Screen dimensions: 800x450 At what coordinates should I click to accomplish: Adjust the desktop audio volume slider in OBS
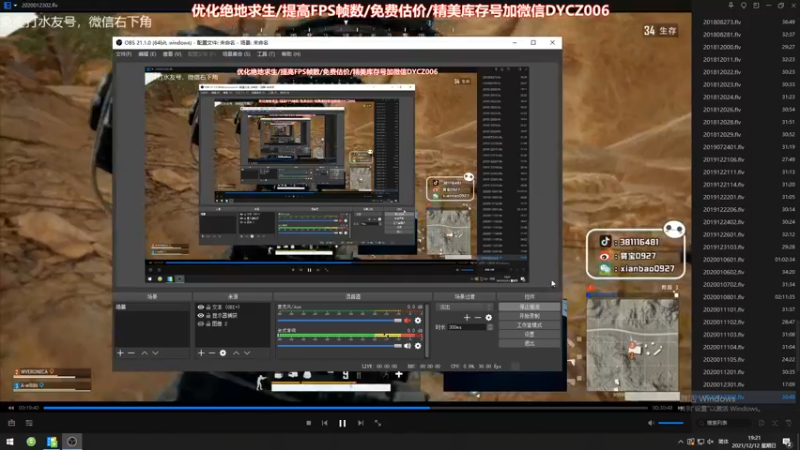point(340,346)
